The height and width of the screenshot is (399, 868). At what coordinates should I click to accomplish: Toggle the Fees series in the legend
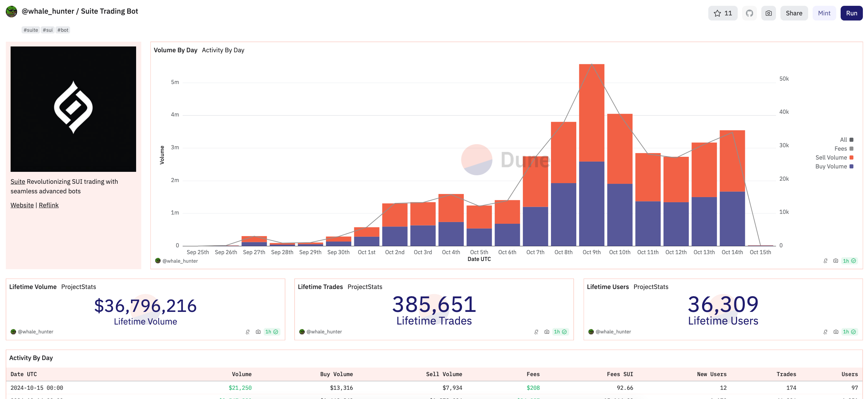pyautogui.click(x=843, y=149)
